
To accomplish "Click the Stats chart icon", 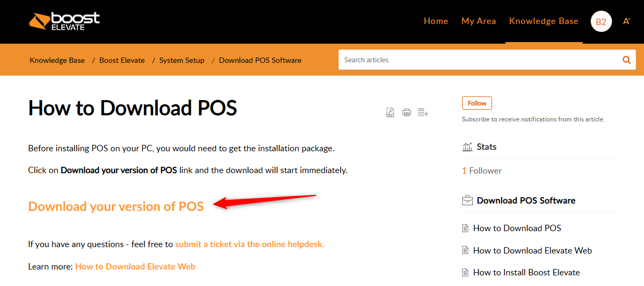I will pos(468,147).
